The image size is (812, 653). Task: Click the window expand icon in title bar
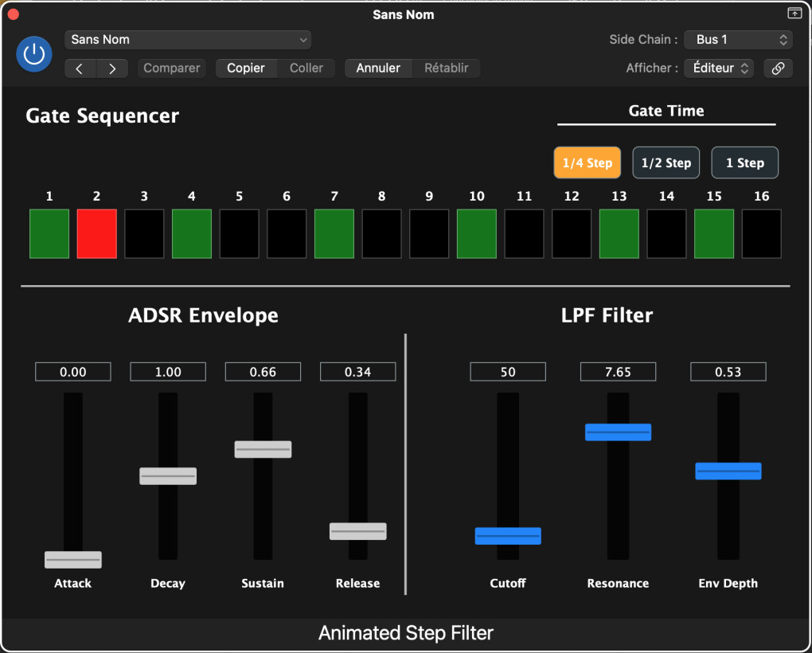(x=794, y=14)
